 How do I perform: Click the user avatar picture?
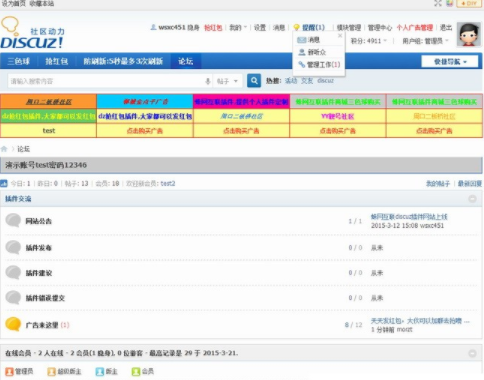(x=469, y=35)
